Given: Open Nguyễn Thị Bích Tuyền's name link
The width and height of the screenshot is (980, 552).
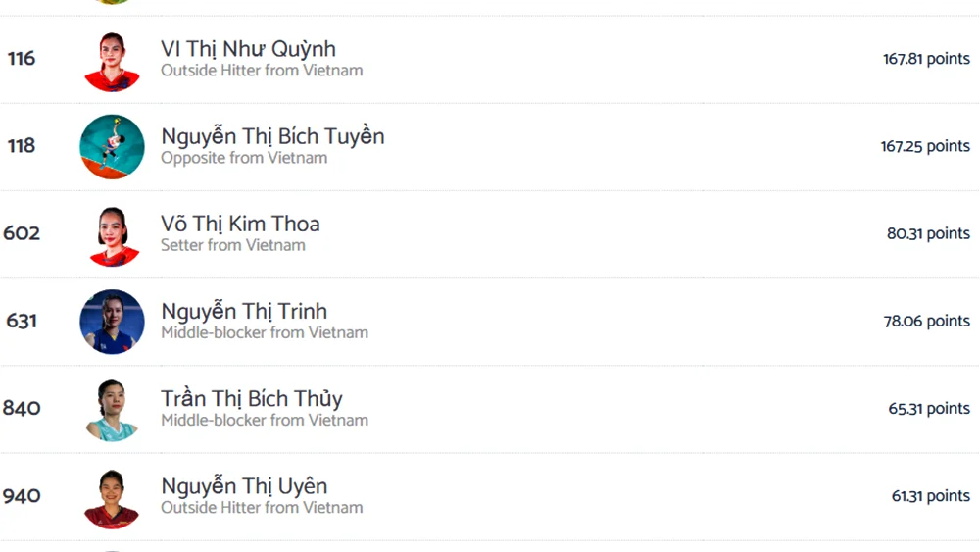Looking at the screenshot, I should tap(272, 136).
